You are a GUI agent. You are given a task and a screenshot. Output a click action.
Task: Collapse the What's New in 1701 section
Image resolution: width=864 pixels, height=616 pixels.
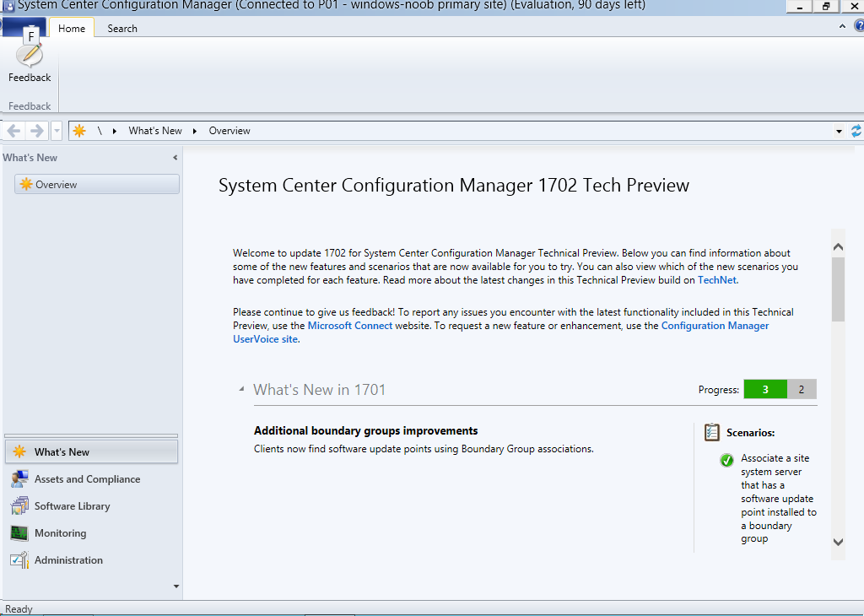[x=241, y=389]
